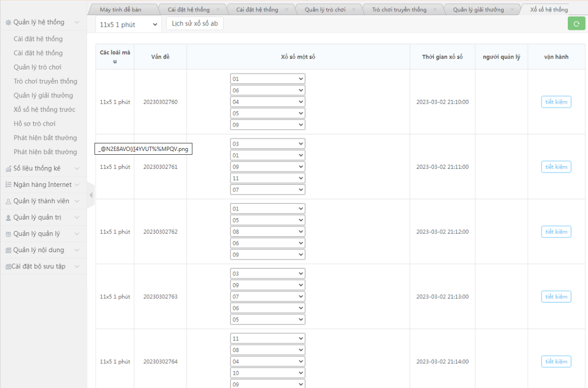Click the chart icon beside Số liệu thống kê
Image resolution: width=588 pixels, height=388 pixels.
pyautogui.click(x=8, y=169)
